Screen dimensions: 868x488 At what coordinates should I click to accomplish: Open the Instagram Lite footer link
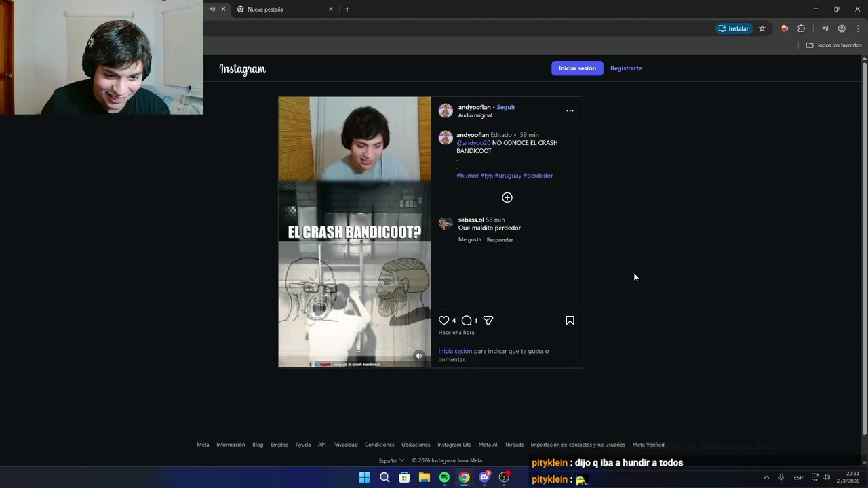pos(454,445)
